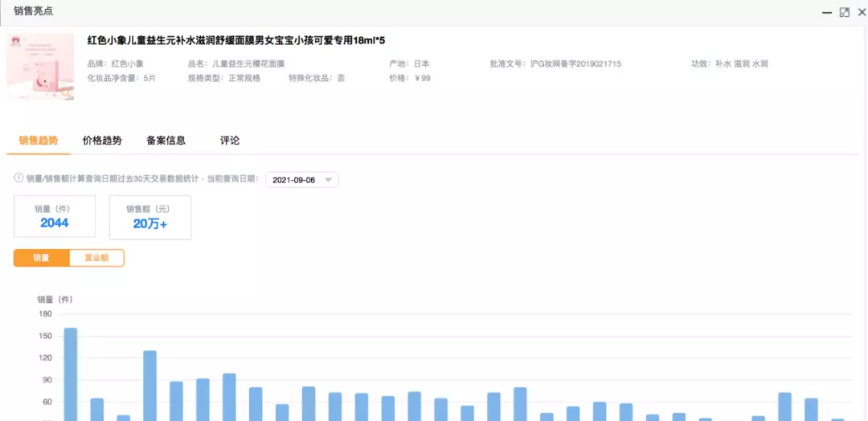The height and width of the screenshot is (421, 868).
Task: Switch to the 价格趋势 tab
Action: [102, 141]
